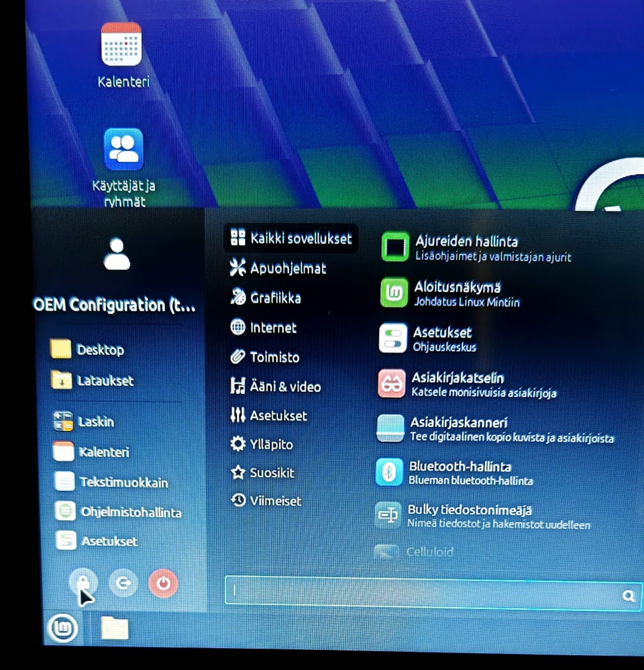Launch Kalenteri from sidebar favorites
The height and width of the screenshot is (670, 644).
coord(91,452)
